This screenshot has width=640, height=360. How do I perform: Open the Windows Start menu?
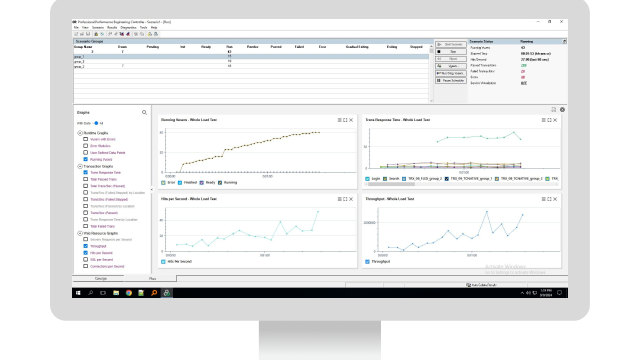point(78,293)
